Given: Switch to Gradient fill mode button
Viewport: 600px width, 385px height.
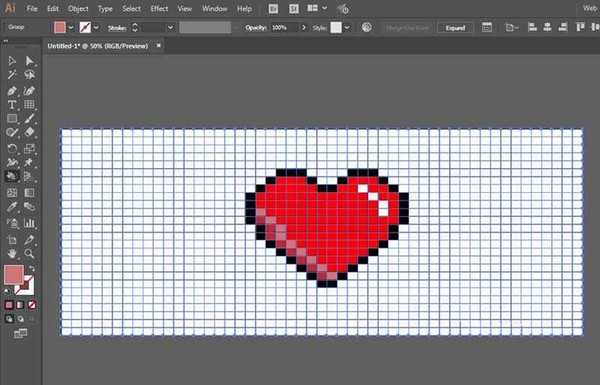Looking at the screenshot, I should pyautogui.click(x=21, y=305).
